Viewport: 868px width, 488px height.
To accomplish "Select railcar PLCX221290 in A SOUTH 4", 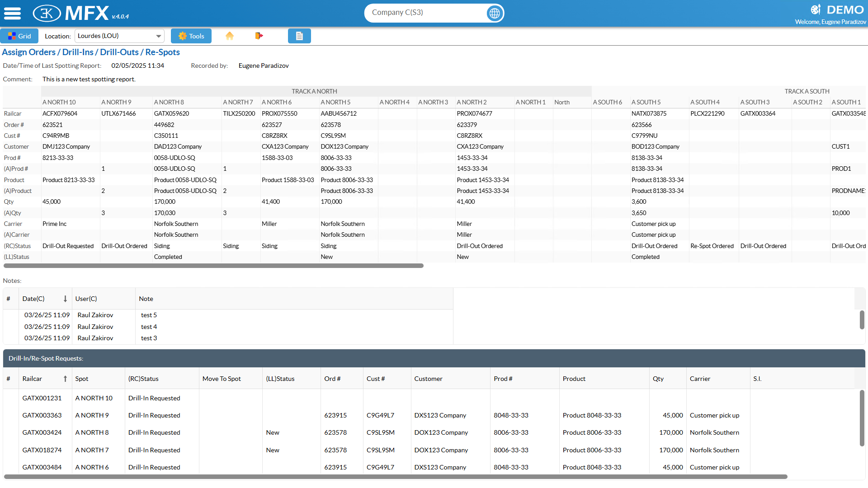I will [x=708, y=113].
